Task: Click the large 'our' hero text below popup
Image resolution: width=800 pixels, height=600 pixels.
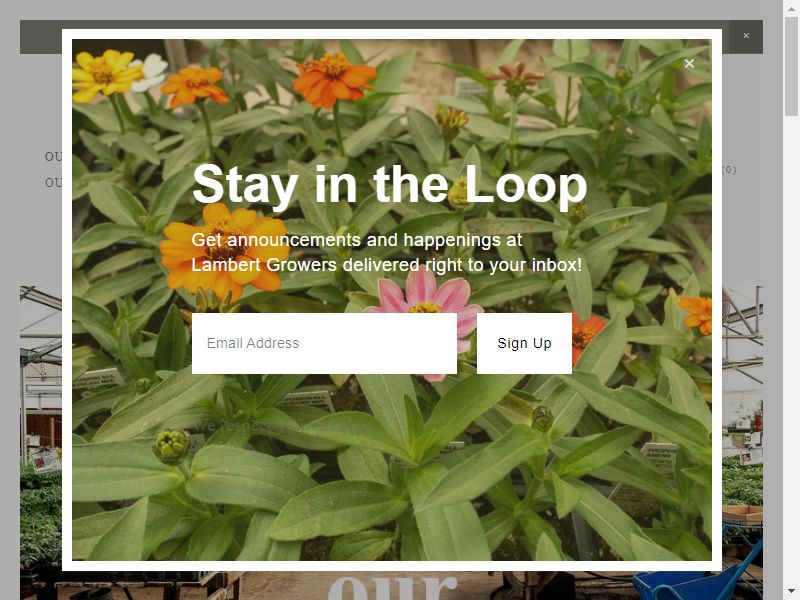Action: tap(391, 587)
